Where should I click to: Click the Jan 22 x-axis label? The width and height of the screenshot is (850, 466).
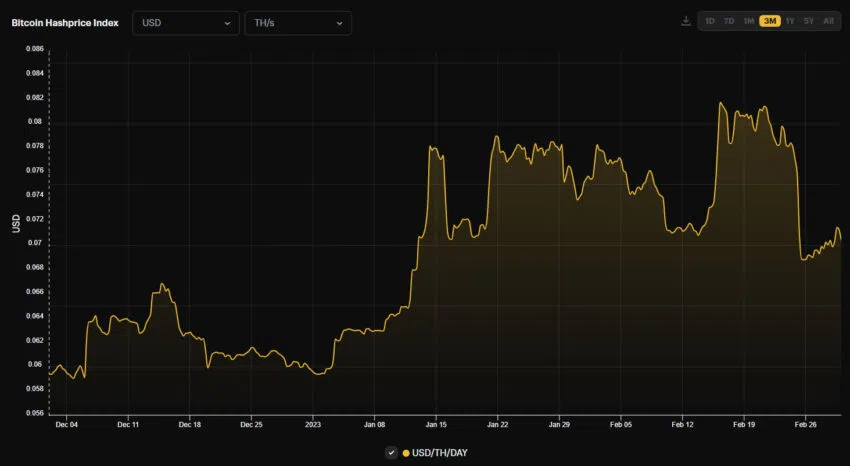pos(498,425)
